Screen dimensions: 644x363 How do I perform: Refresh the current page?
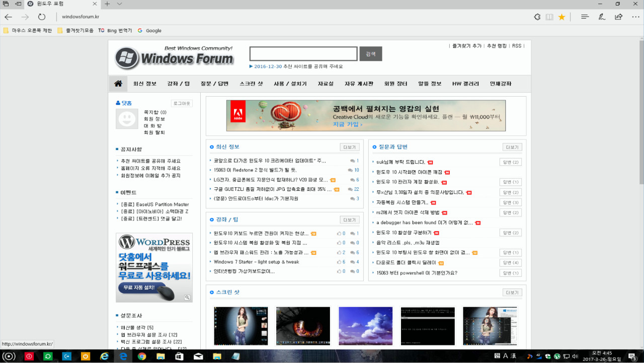tap(42, 17)
